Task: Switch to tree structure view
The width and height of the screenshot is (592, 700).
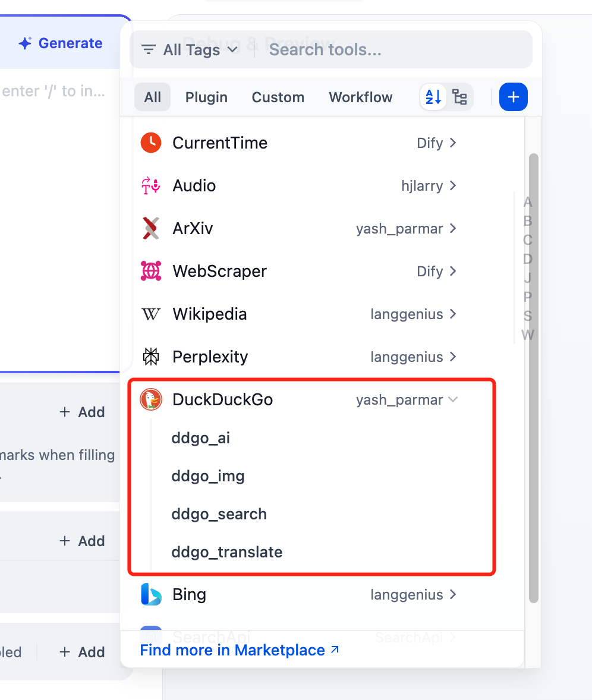Action: 459,97
